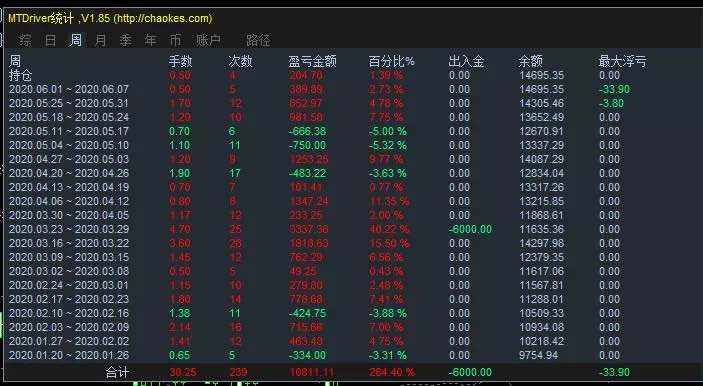Image resolution: width=703 pixels, height=386 pixels.
Task: Click the -6000.00 withdrawal in the 2020.03.23 row
Action: coord(470,229)
